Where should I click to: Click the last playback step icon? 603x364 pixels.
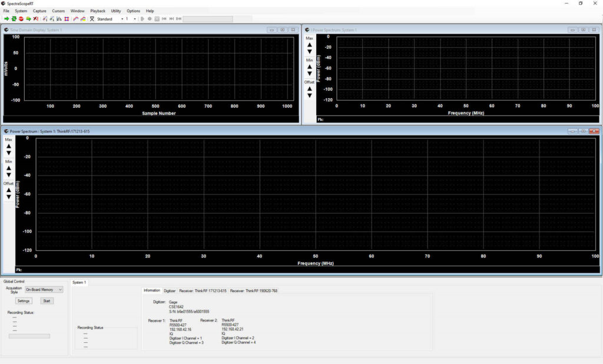179,19
